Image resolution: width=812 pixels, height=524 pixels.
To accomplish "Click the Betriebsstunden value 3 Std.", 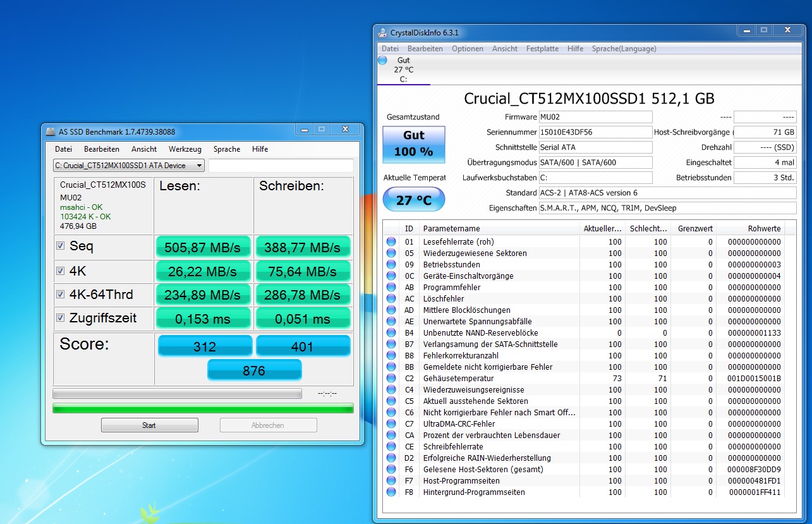I will pyautogui.click(x=765, y=178).
